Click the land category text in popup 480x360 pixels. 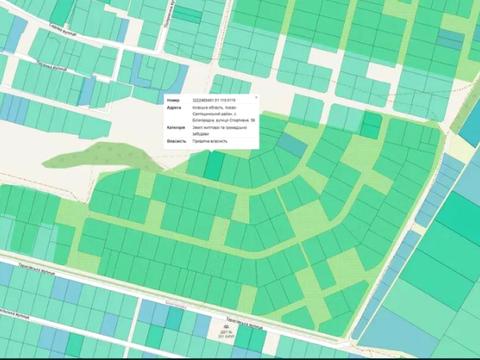[219, 131]
